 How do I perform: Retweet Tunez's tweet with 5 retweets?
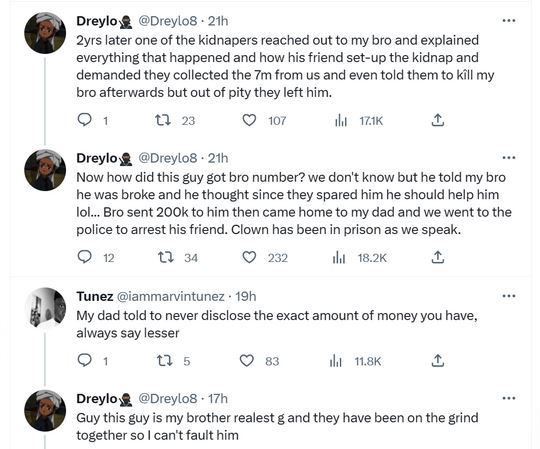tap(164, 361)
